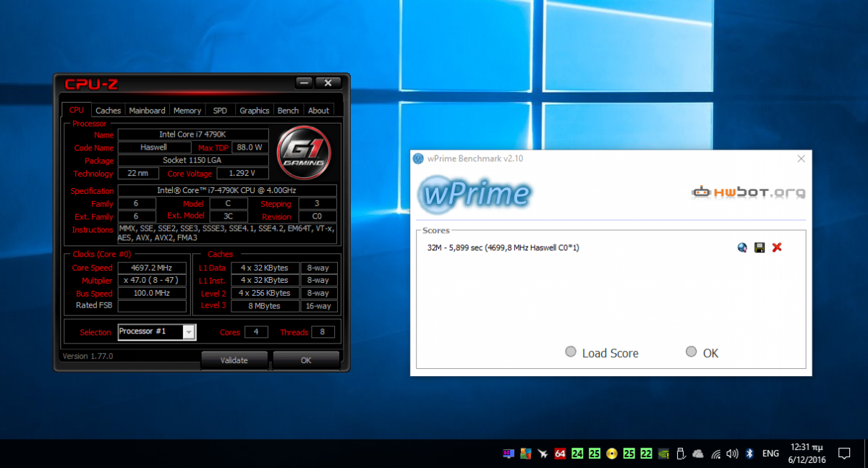868x468 pixels.
Task: Click the 'Version 1.77.0' label in CPU-Z
Action: (88, 356)
